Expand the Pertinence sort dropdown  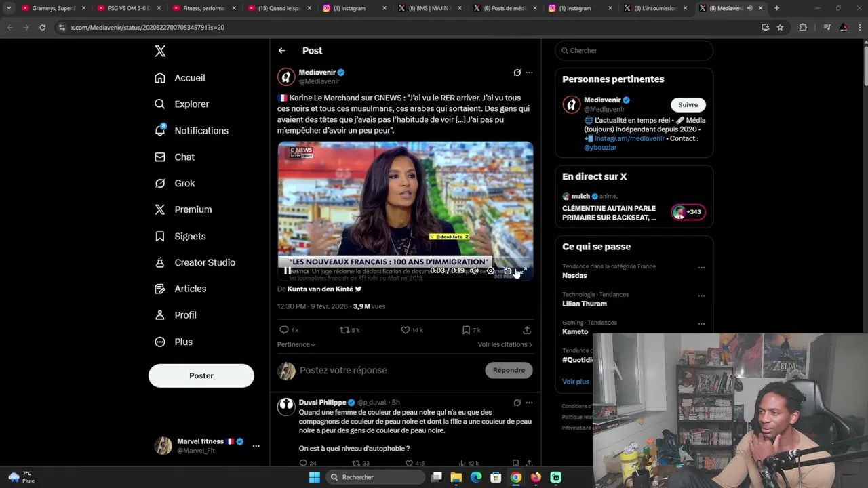pyautogui.click(x=296, y=344)
